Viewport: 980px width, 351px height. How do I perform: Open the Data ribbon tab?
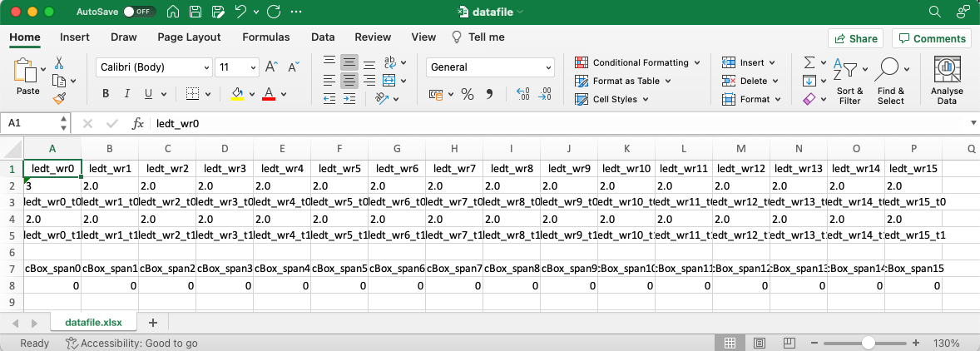[323, 37]
